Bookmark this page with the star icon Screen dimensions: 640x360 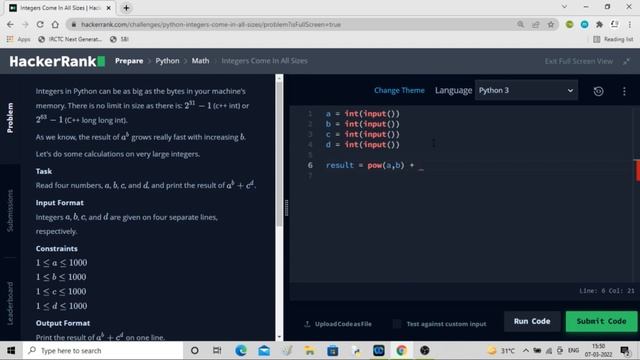click(x=551, y=24)
